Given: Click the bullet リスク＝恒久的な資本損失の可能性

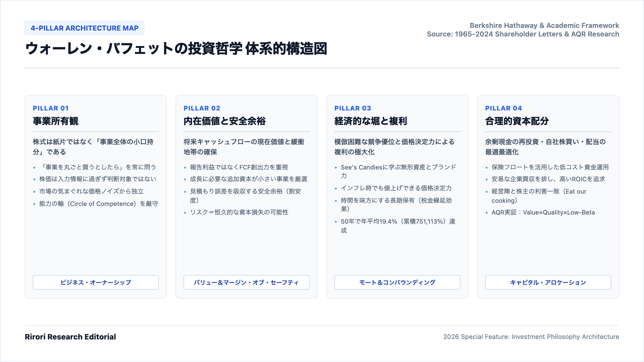Looking at the screenshot, I should click(x=239, y=212).
